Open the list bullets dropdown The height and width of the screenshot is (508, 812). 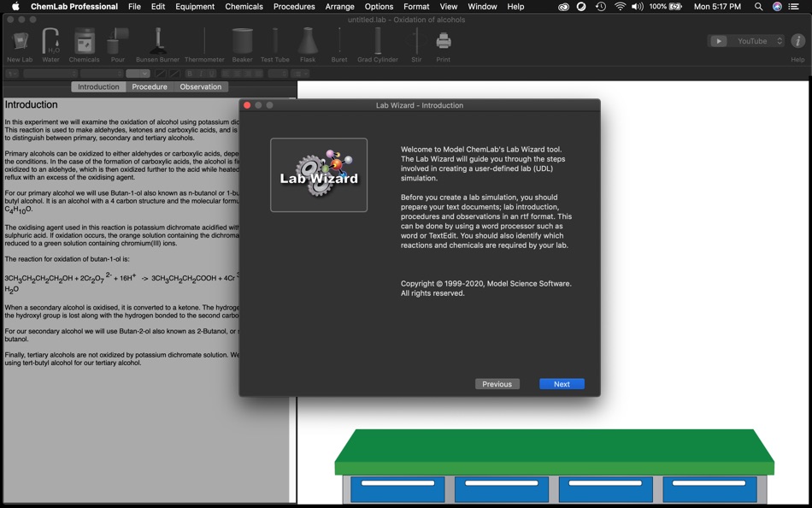point(300,74)
